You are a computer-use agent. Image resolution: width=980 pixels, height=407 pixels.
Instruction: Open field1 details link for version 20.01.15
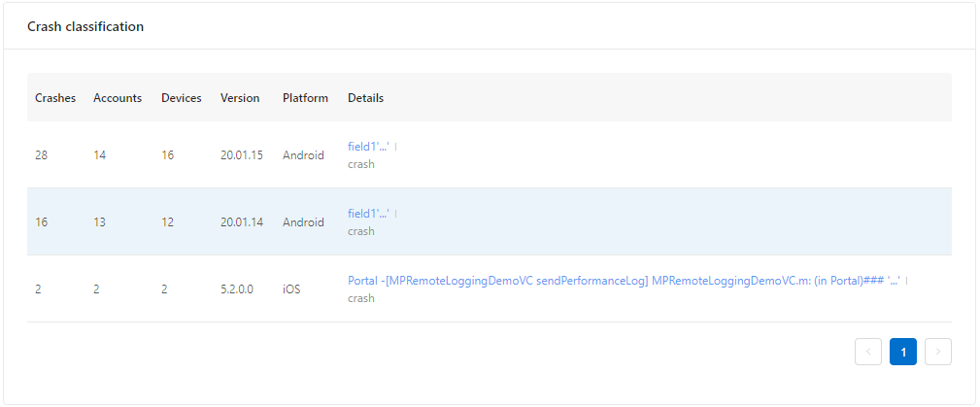[x=368, y=147]
